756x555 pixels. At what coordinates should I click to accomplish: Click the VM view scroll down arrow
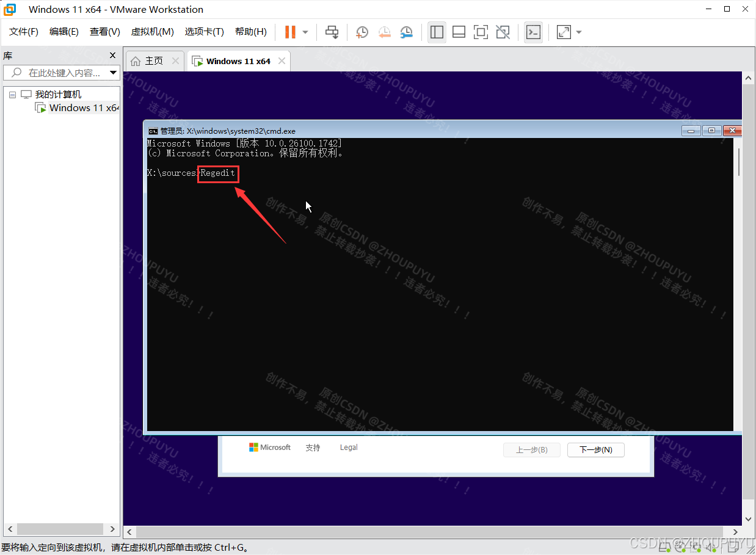(749, 519)
